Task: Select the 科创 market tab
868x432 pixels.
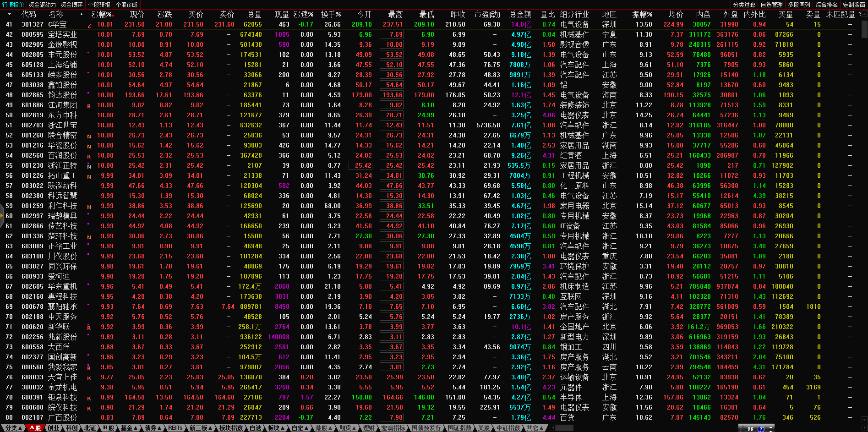Action: (x=72, y=428)
